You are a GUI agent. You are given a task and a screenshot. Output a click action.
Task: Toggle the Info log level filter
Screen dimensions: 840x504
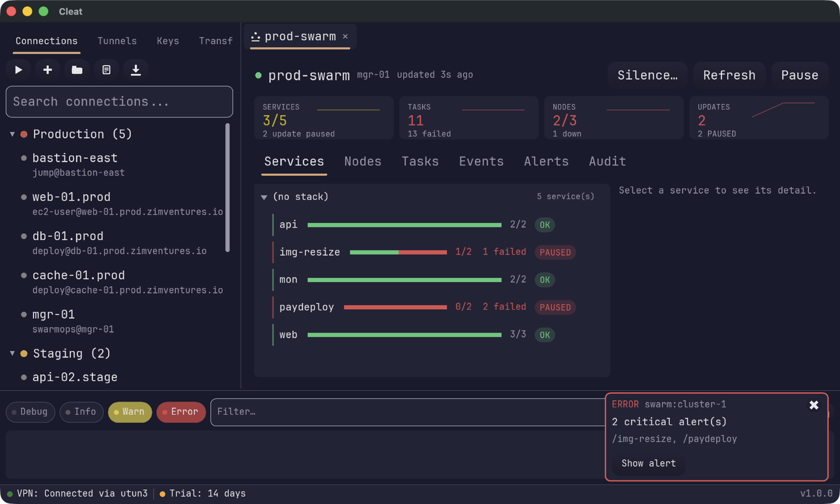click(81, 412)
